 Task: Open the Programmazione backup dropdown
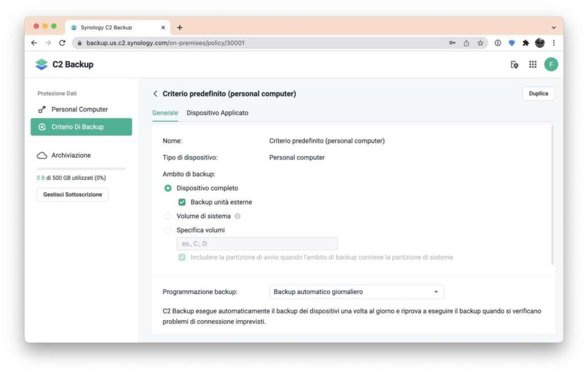(357, 292)
